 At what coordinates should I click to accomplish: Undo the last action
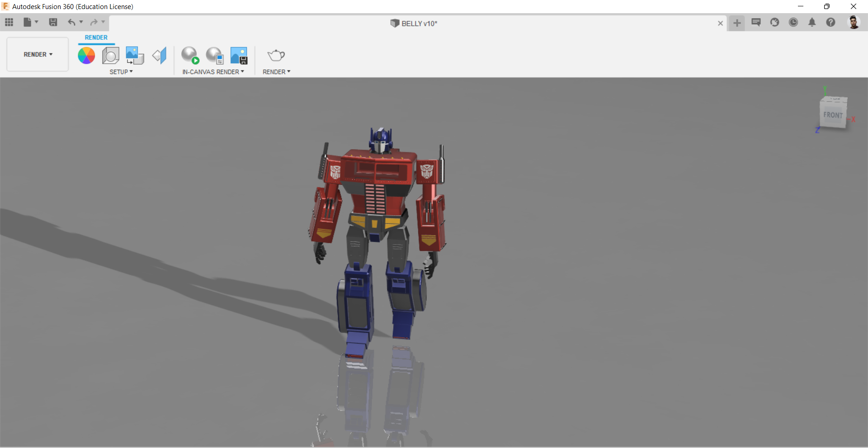(x=71, y=22)
